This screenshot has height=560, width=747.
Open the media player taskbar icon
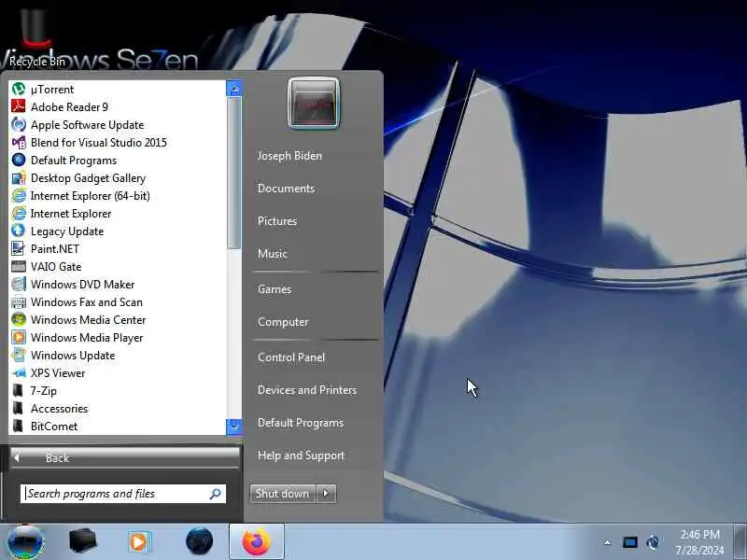(x=139, y=541)
